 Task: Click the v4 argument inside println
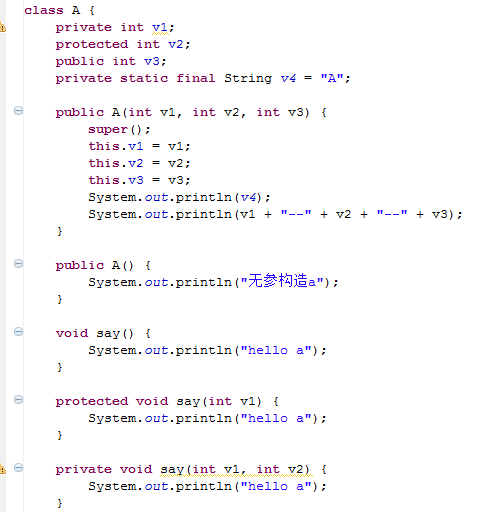click(248, 198)
